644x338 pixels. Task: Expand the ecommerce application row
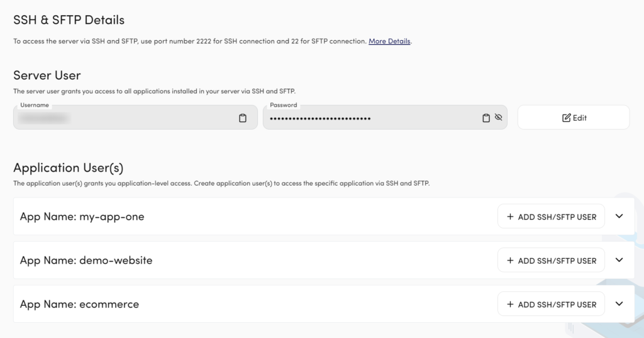pos(619,304)
